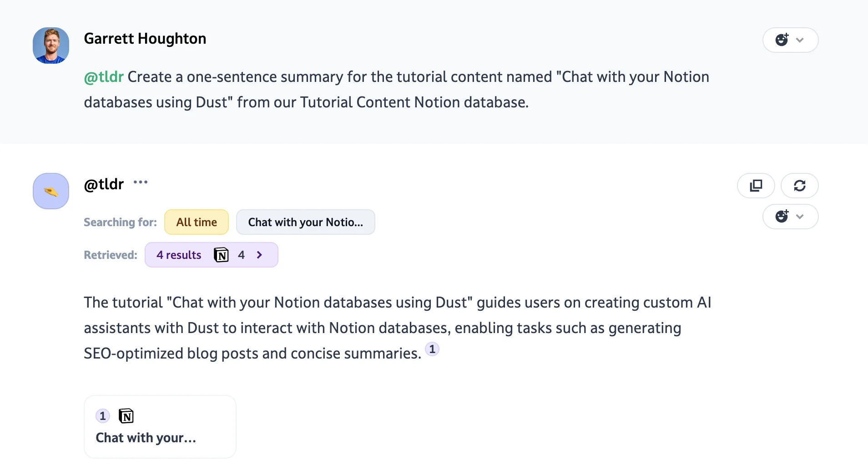Add emoji reaction to Garrett's message

[782, 40]
